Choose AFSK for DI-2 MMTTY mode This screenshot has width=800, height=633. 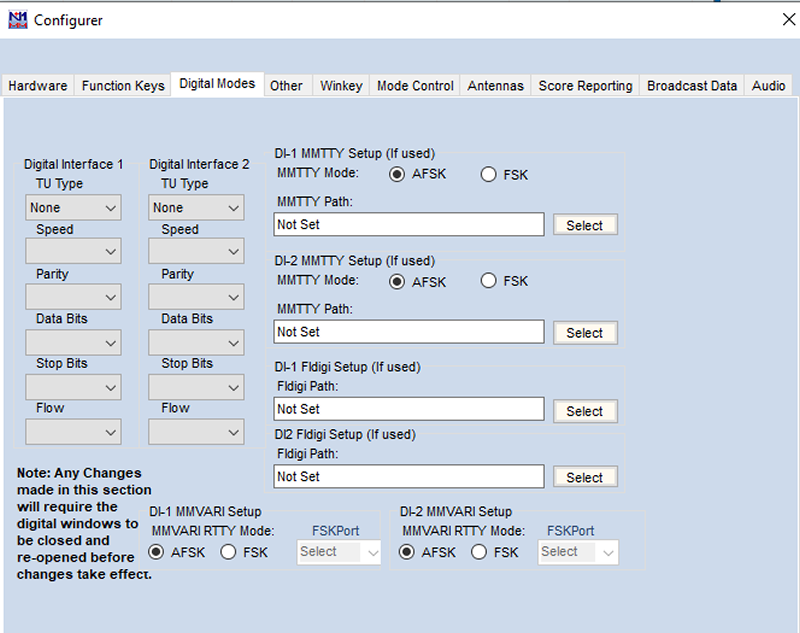397,282
